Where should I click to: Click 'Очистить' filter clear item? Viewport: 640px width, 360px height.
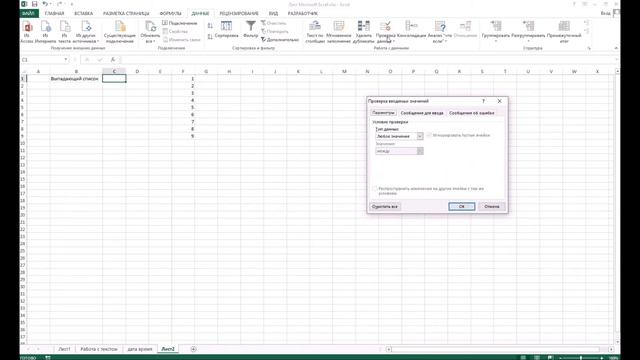click(273, 23)
